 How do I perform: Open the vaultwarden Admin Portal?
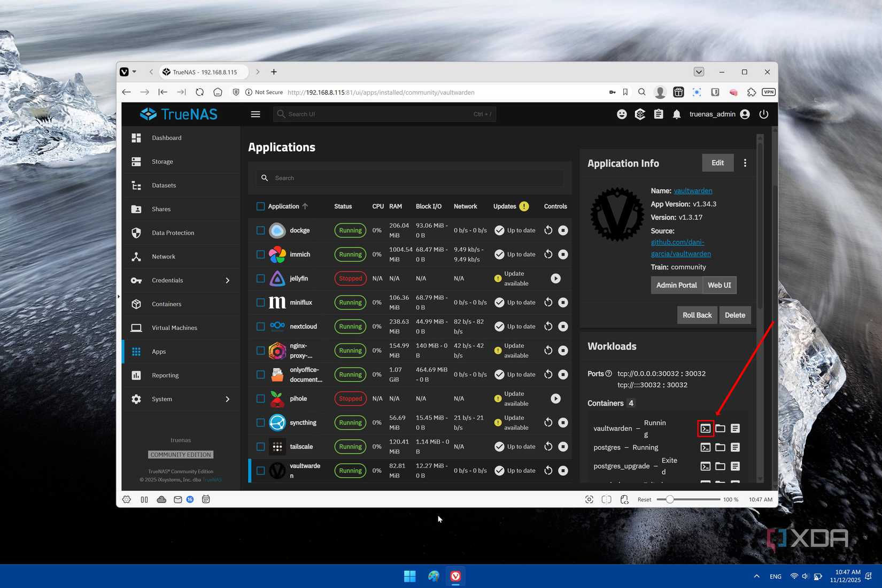pos(676,285)
